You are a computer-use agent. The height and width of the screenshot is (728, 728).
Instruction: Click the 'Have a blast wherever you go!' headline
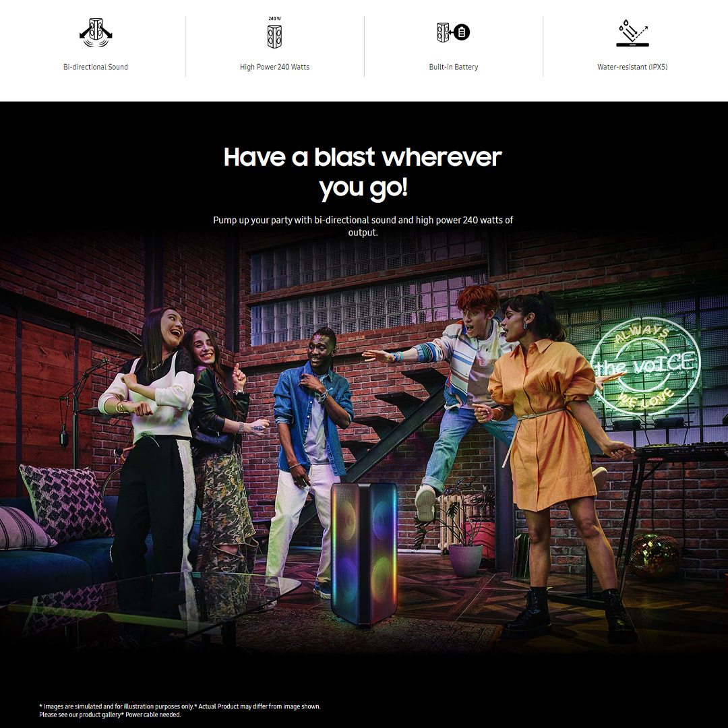[x=363, y=173]
